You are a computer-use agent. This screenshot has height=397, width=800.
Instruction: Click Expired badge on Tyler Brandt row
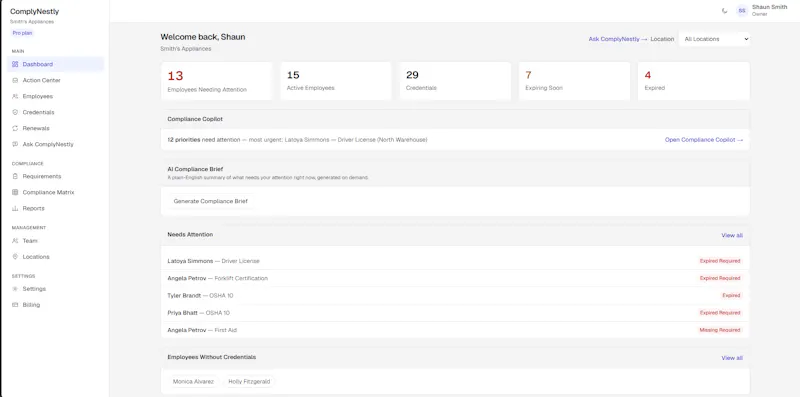(x=731, y=295)
